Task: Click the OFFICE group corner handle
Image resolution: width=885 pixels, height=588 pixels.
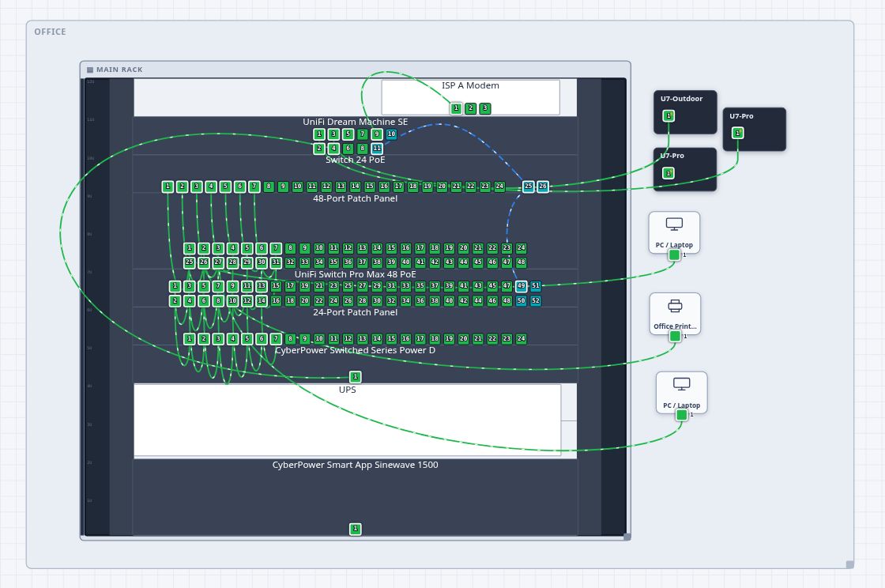Action: tap(850, 564)
